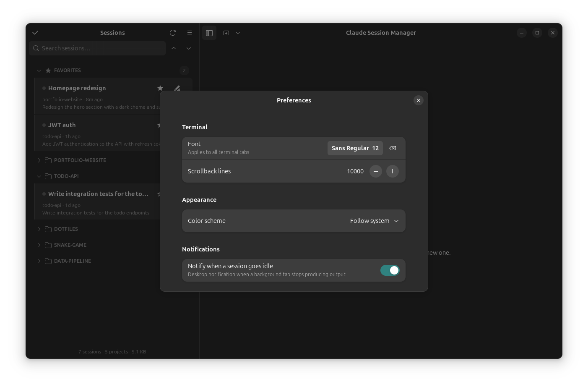The image size is (588, 387).
Task: Toggle the sidebar panel icon
Action: pyautogui.click(x=209, y=33)
